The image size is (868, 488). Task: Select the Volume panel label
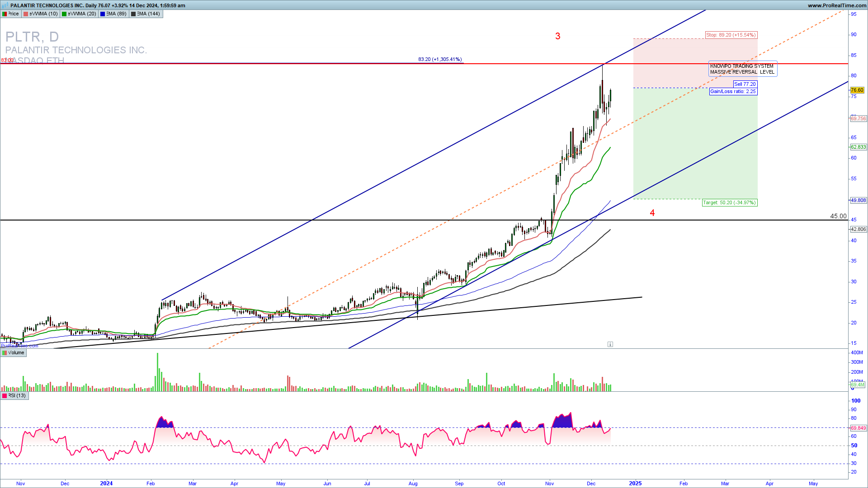pyautogui.click(x=13, y=353)
